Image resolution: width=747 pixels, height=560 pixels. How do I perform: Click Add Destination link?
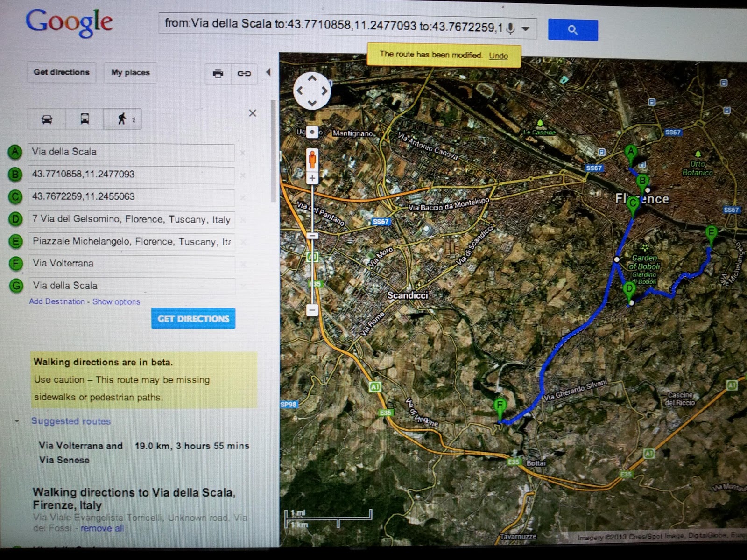[57, 301]
